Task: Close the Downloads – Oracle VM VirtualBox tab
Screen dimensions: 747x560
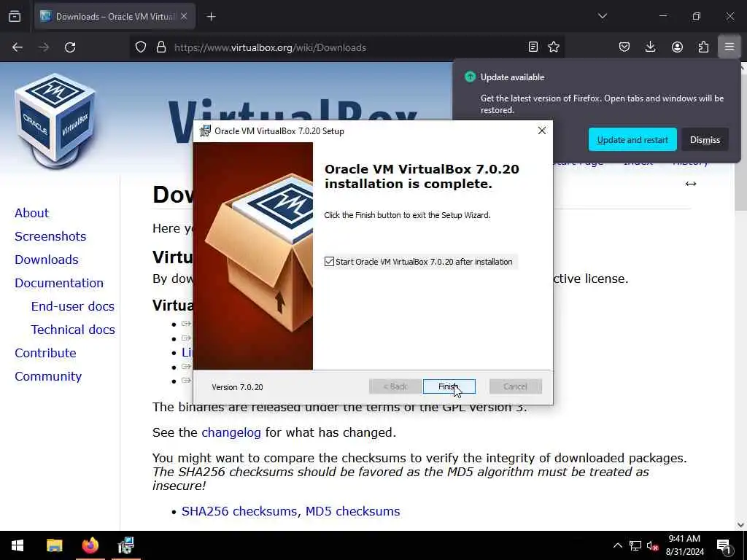Action: point(184,16)
